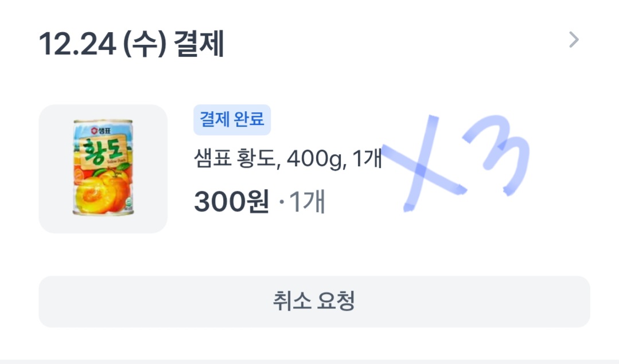Click the 취소 요청 button
This screenshot has width=619, height=364.
pyautogui.click(x=314, y=302)
